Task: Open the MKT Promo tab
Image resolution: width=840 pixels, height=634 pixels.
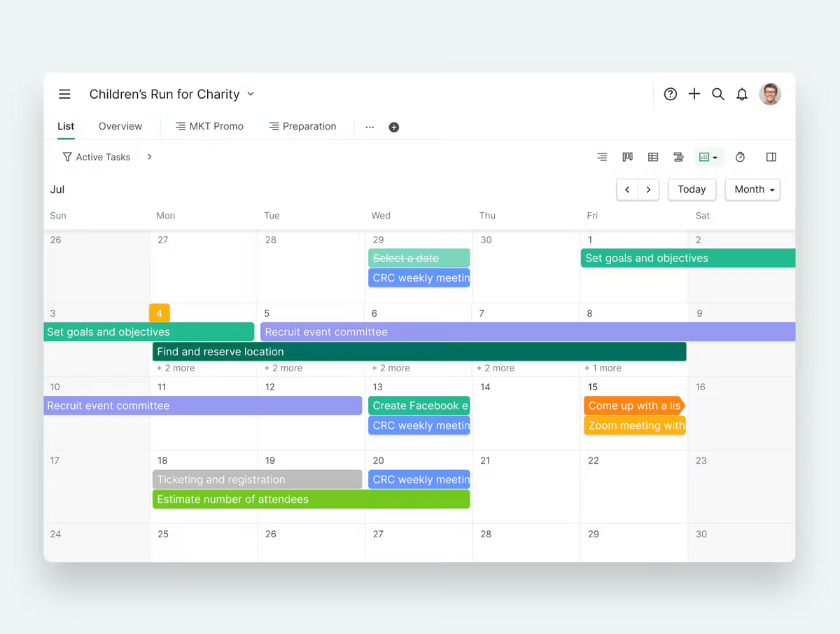Action: (209, 126)
